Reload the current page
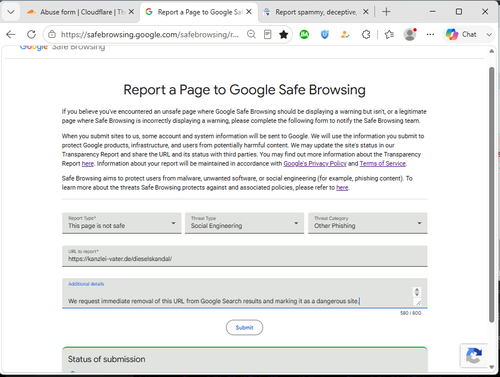 [31, 34]
